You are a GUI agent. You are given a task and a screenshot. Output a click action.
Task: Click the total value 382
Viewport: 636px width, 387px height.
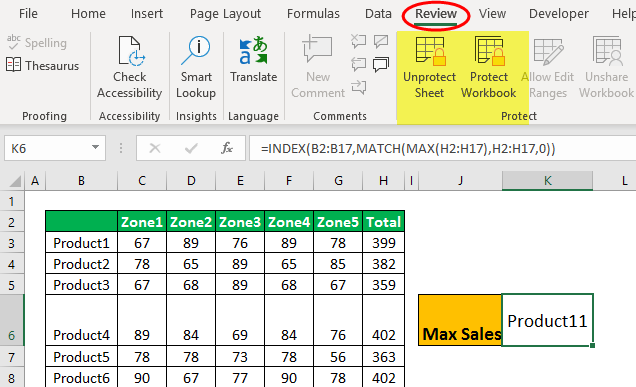coord(383,264)
